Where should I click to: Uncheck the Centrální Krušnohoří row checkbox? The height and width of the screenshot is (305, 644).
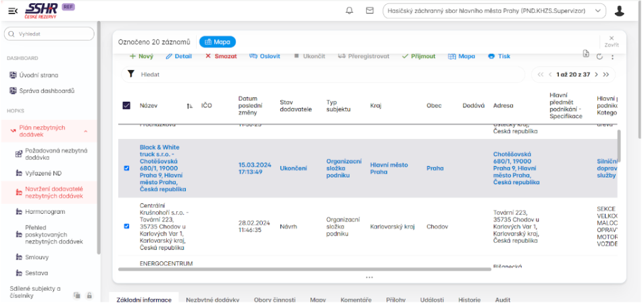(x=126, y=226)
